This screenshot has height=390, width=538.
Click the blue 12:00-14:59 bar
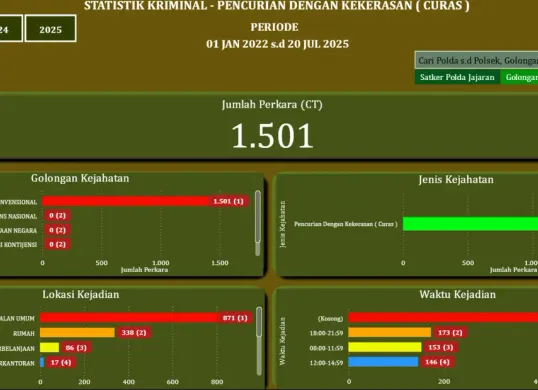383,362
